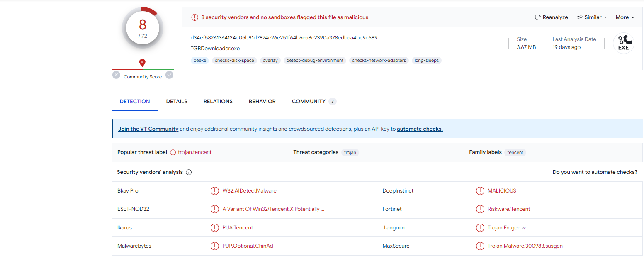Open the Similar dropdown menu
Image resolution: width=644 pixels, height=256 pixels.
592,17
